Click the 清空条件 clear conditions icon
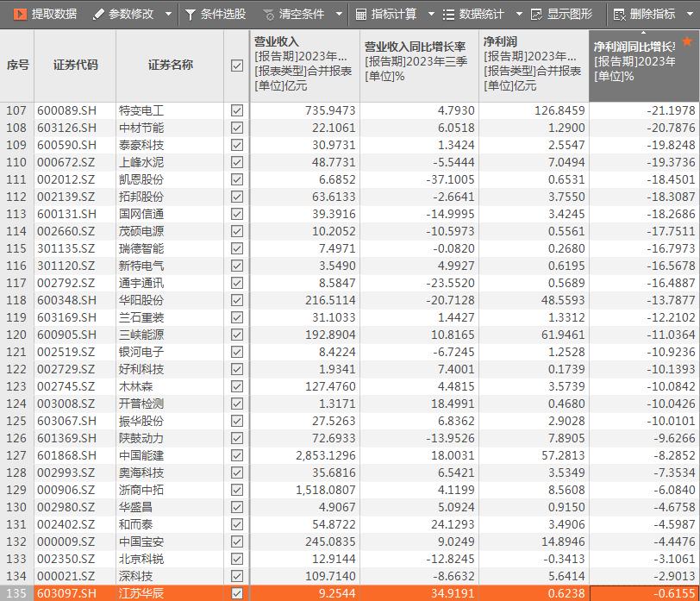 269,16
